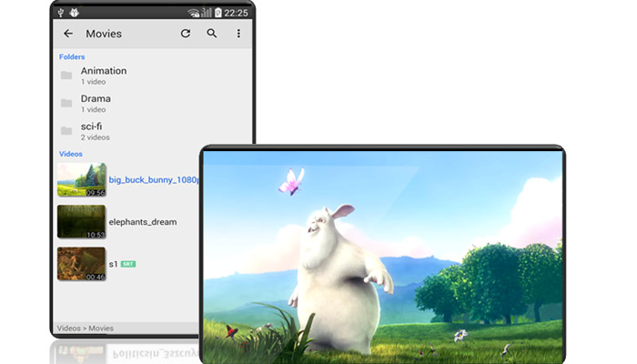Tap the folder icon beside Drama
The image size is (637, 364).
pos(66,103)
